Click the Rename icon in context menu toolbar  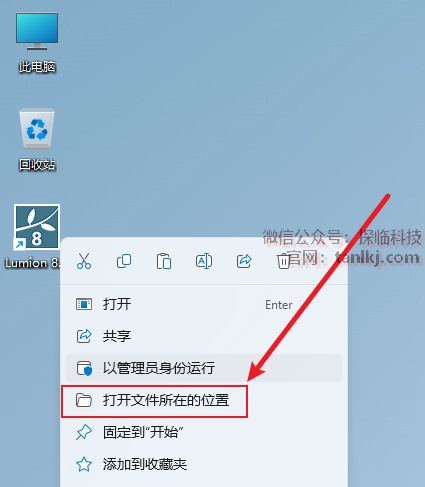click(x=204, y=261)
